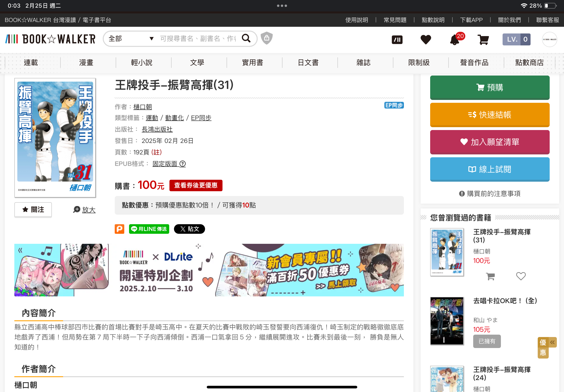Open the safe-mode shield lock icon
The image size is (564, 392).
(x=266, y=38)
